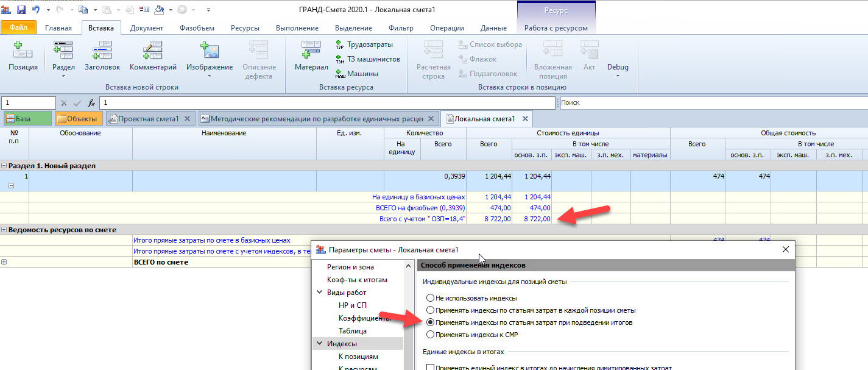This screenshot has width=868, height=370.
Task: Enable 'Применять единый индекс в итогах' checkbox
Action: (431, 368)
